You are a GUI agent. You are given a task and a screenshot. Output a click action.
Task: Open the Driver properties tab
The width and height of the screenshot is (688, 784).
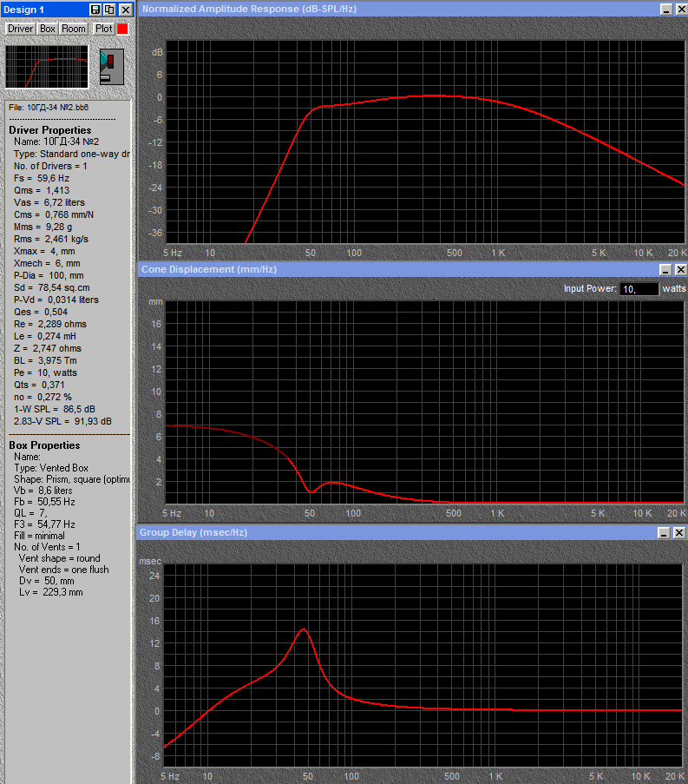click(x=20, y=29)
